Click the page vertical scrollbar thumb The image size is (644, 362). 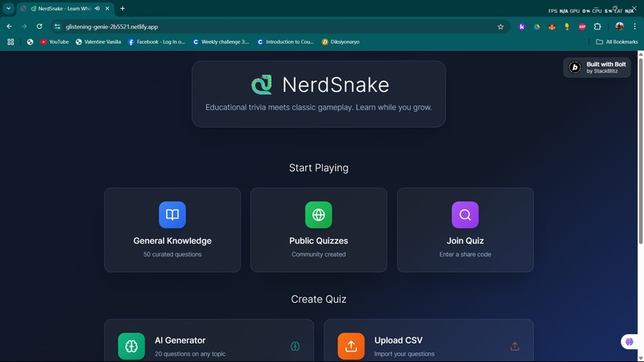[641, 151]
